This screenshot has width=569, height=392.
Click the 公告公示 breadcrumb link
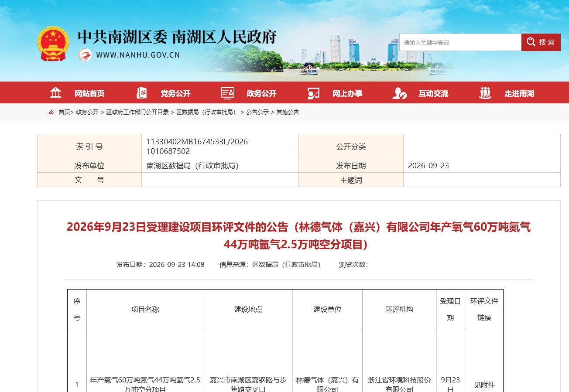257,112
